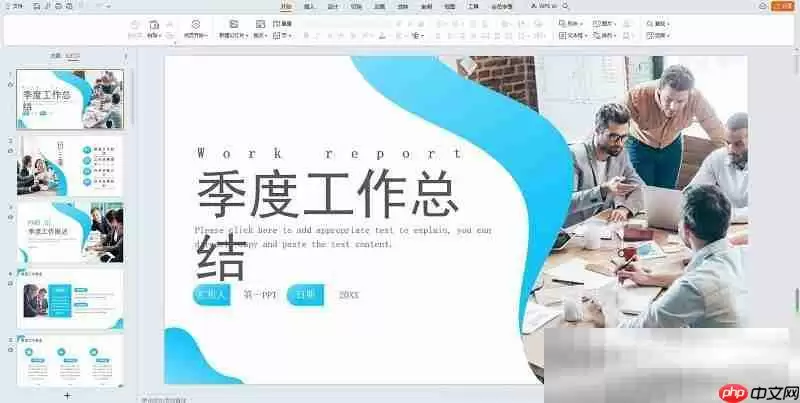Expand the 图片 picture dropdown
Screen dimensions: 800x403
[x=604, y=24]
